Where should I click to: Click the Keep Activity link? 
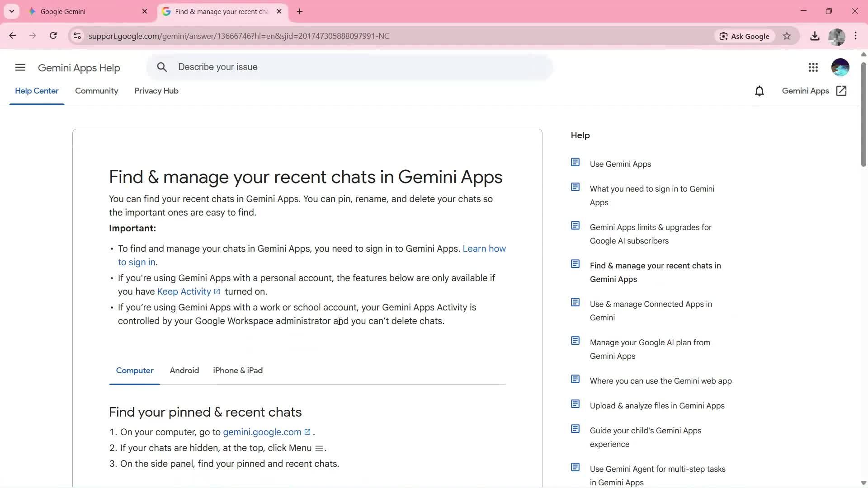[184, 291]
